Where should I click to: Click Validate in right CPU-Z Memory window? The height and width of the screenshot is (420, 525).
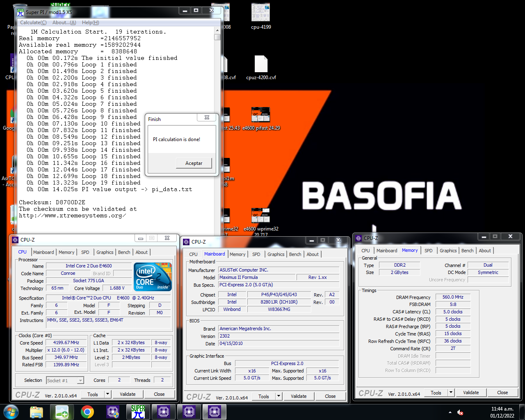[x=471, y=393]
